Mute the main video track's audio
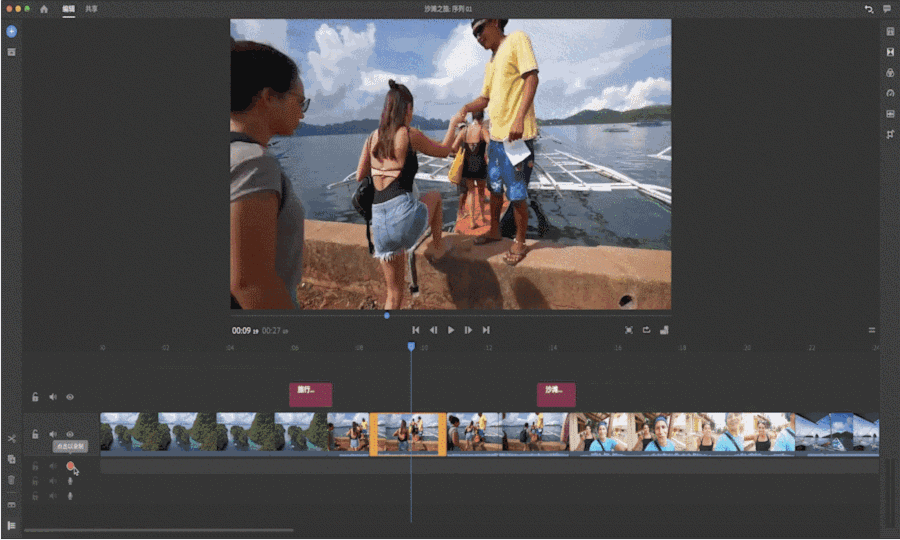The image size is (900, 540). (53, 434)
